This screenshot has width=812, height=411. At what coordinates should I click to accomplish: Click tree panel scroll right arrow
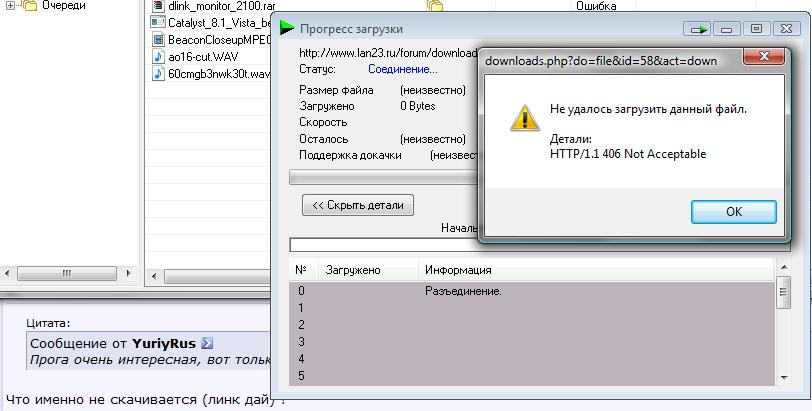pos(128,273)
